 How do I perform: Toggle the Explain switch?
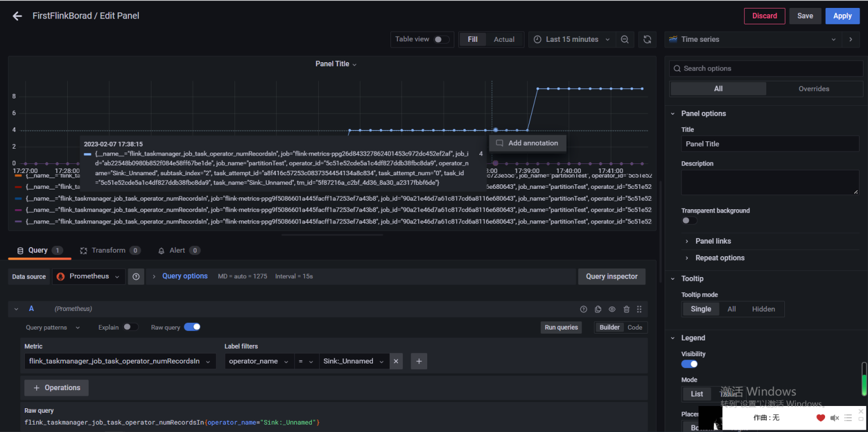[x=131, y=327]
